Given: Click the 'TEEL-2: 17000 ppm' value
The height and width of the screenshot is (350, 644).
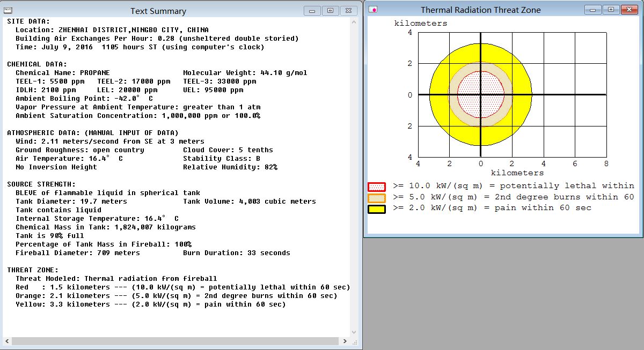Looking at the screenshot, I should tap(134, 81).
